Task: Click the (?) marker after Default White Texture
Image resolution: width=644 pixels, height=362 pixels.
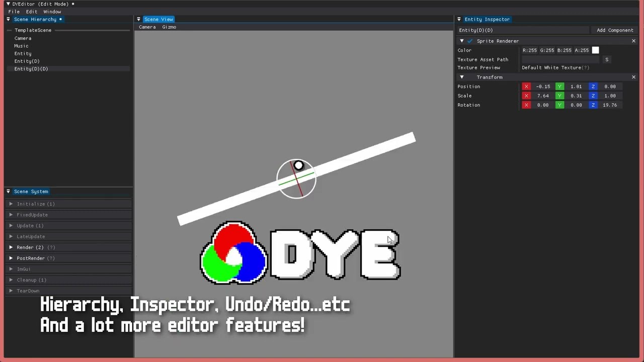Action: pyautogui.click(x=585, y=67)
